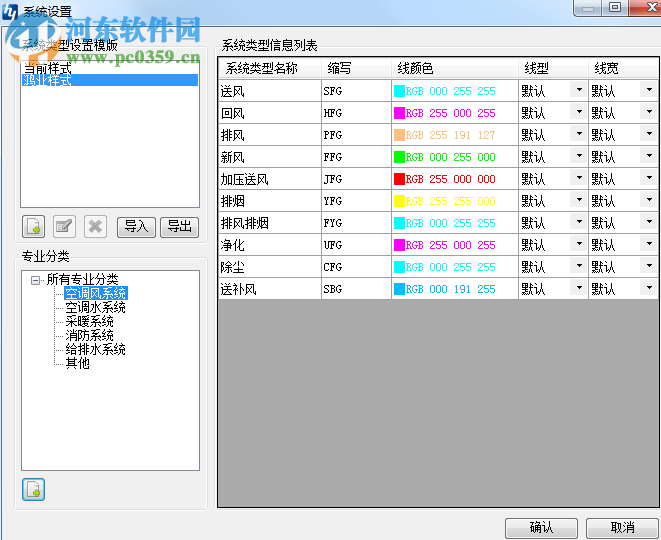
Task: Click the red color swatch for 加压送风
Action: pyautogui.click(x=399, y=179)
